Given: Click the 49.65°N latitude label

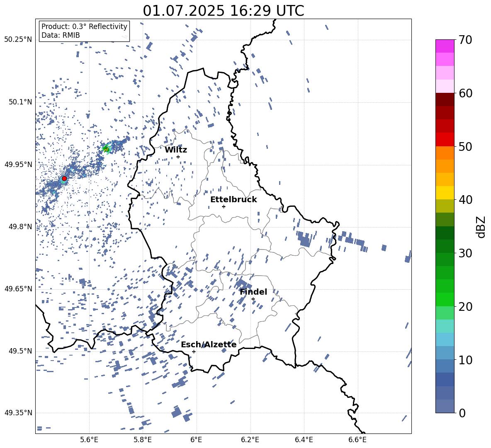Looking at the screenshot, I should (18, 288).
